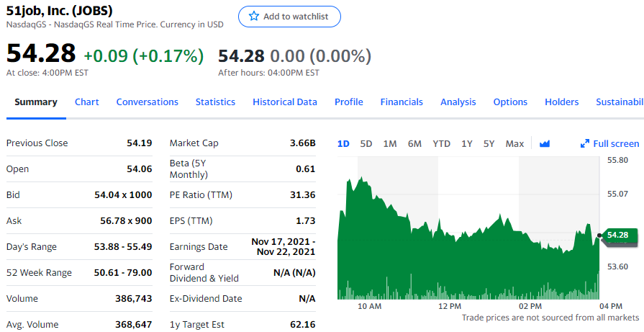The height and width of the screenshot is (332, 644).
Task: Click the Bid value 54.04 x 1000
Action: (x=123, y=194)
